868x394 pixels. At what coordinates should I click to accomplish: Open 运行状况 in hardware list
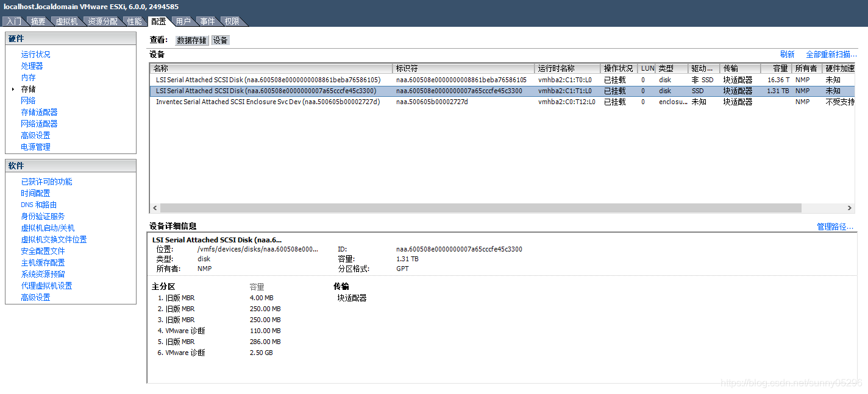click(35, 54)
